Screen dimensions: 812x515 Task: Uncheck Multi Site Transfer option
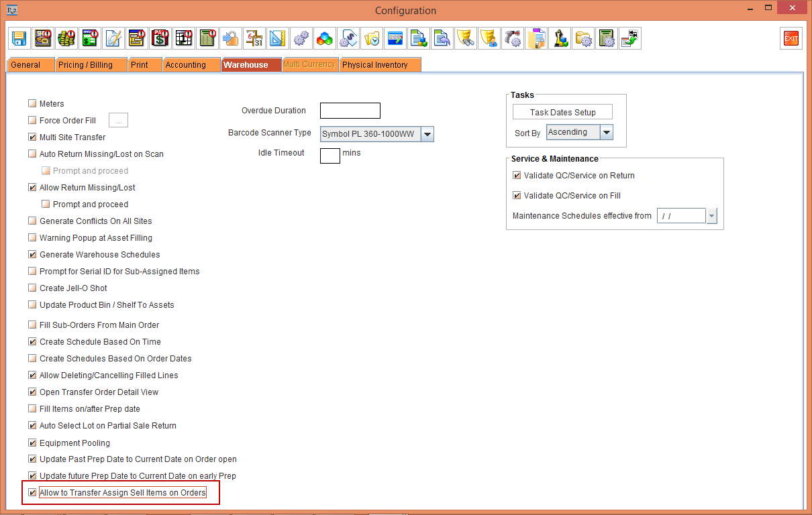click(x=32, y=137)
